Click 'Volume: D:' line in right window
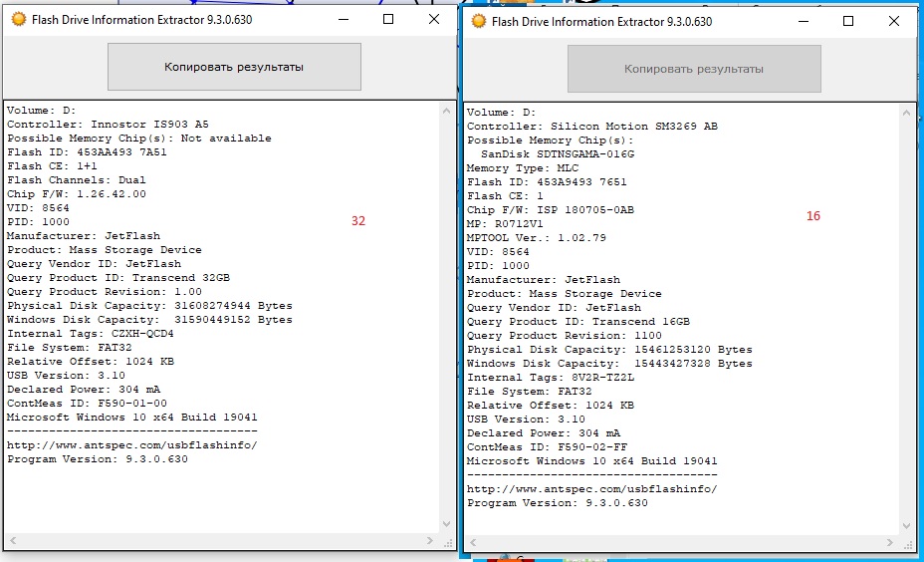This screenshot has width=924, height=562. tap(502, 112)
